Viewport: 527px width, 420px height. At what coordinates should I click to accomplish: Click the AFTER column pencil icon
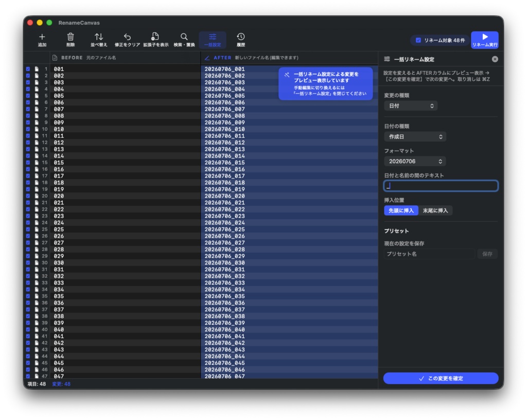tap(207, 58)
